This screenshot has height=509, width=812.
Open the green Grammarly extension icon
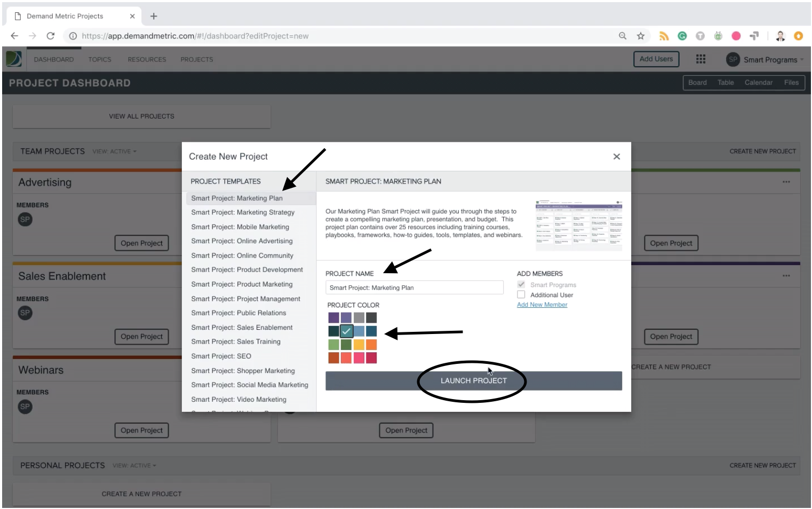[x=682, y=36]
